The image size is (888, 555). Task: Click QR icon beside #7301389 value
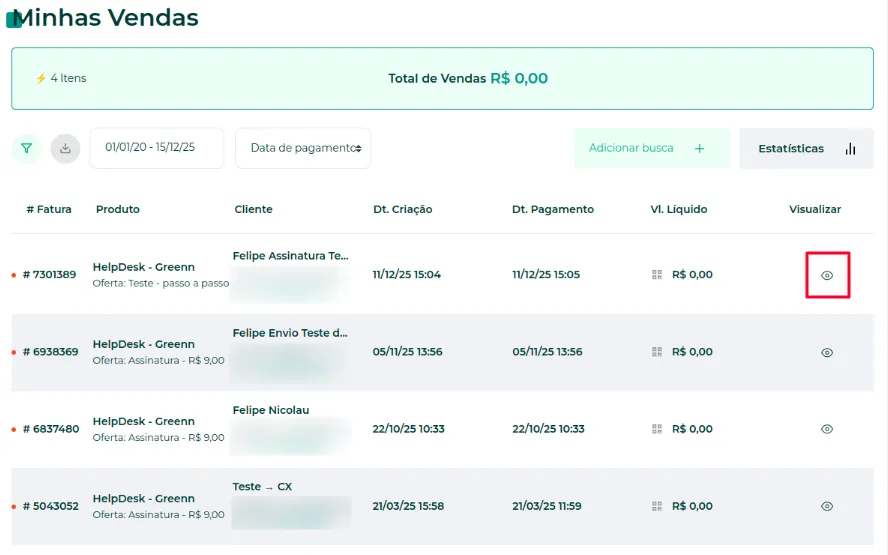(657, 275)
